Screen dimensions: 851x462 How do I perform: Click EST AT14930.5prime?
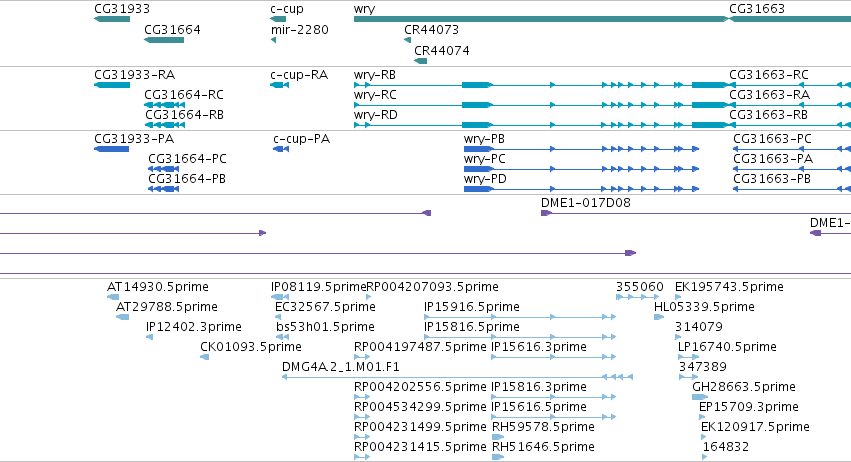(x=158, y=287)
